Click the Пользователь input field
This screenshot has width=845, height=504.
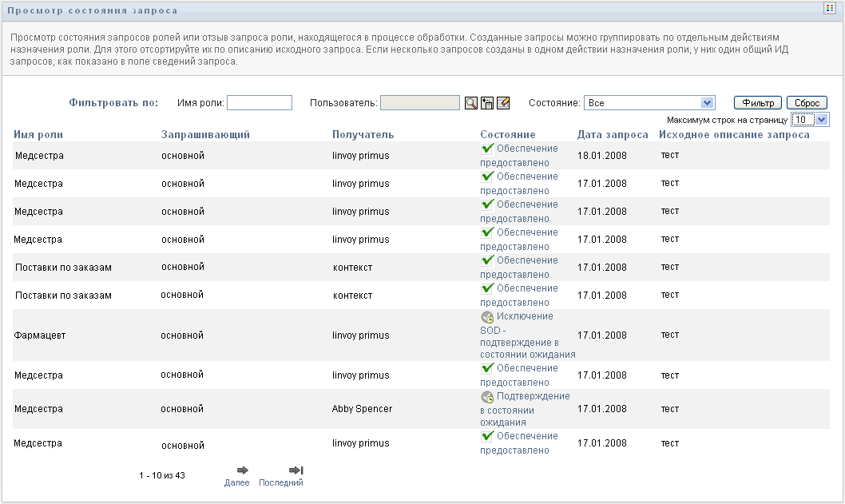pos(420,103)
